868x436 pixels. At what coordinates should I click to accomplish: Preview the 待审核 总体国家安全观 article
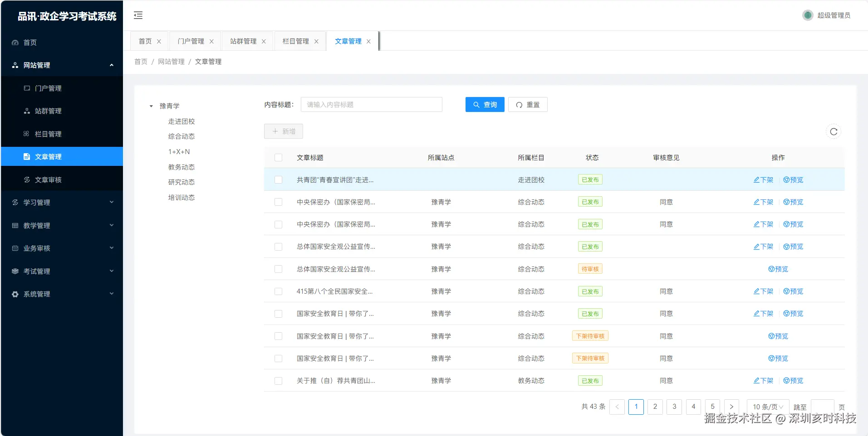click(778, 269)
